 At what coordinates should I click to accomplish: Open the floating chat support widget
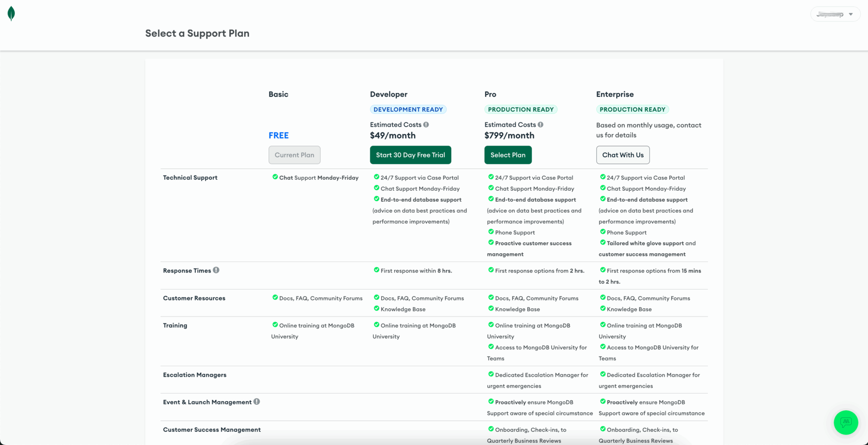click(845, 422)
